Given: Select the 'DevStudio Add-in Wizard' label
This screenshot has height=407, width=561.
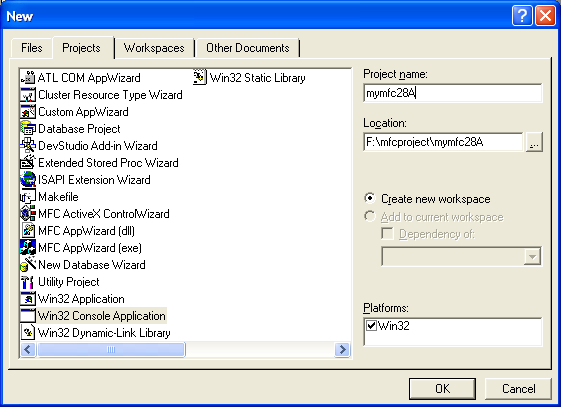Looking at the screenshot, I should (x=98, y=146).
